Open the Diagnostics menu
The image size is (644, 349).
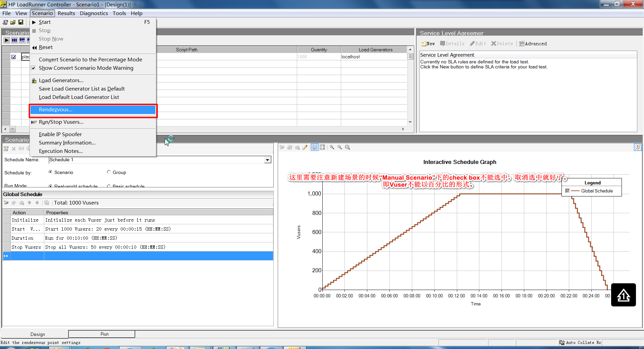coord(94,13)
